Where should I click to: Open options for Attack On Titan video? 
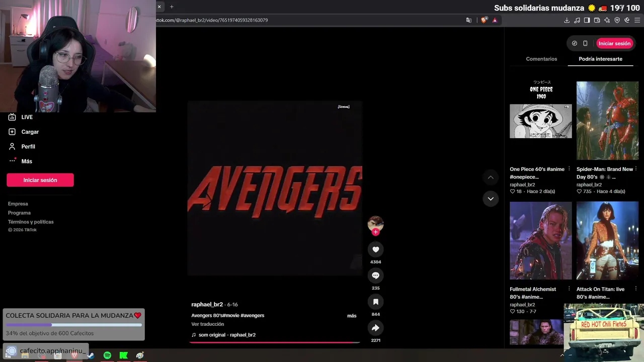pyautogui.click(x=636, y=289)
